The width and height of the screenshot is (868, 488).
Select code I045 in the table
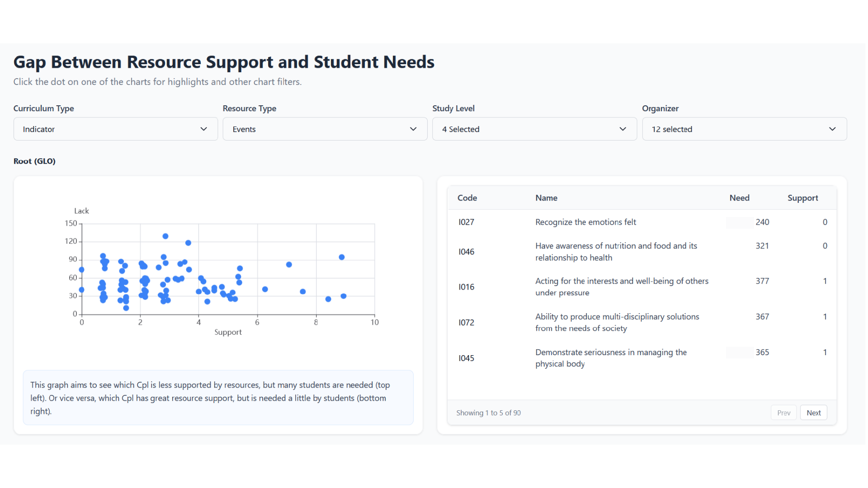click(x=466, y=358)
